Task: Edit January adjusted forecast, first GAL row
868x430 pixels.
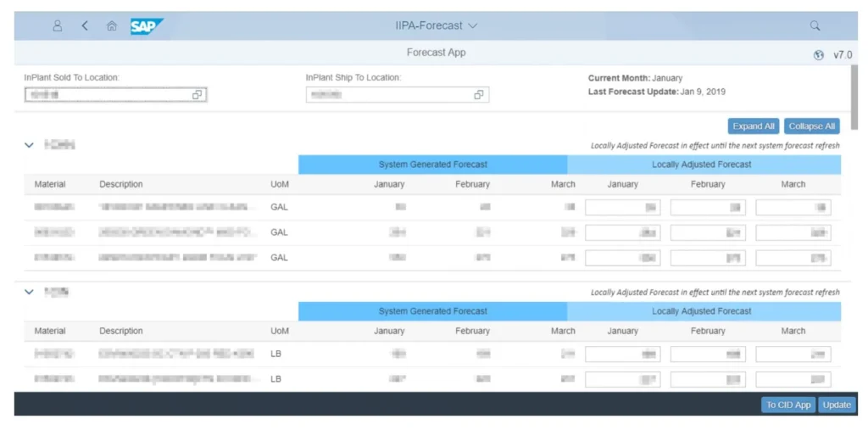Action: click(x=623, y=207)
